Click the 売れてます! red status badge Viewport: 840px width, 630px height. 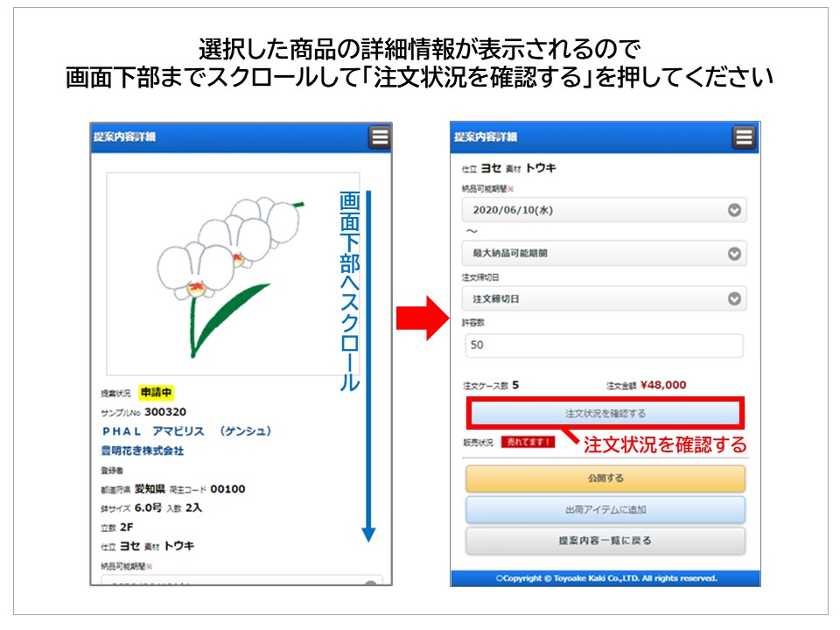click(528, 442)
